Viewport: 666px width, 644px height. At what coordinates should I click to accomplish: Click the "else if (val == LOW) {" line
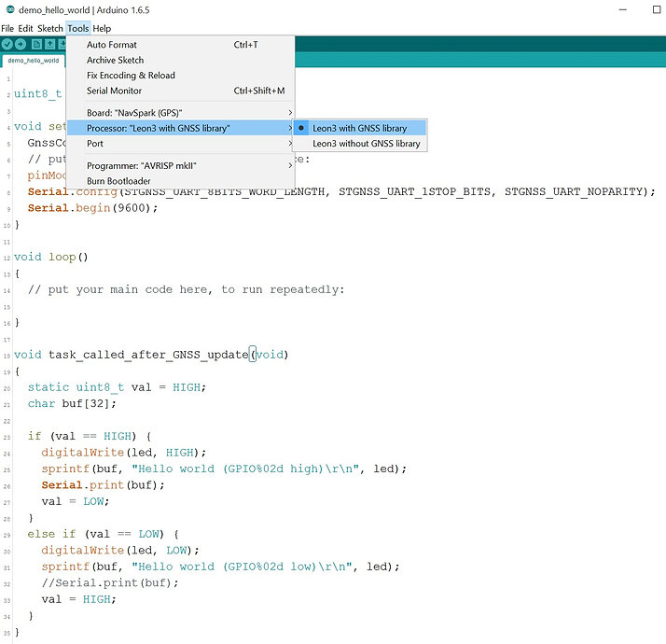coord(104,534)
